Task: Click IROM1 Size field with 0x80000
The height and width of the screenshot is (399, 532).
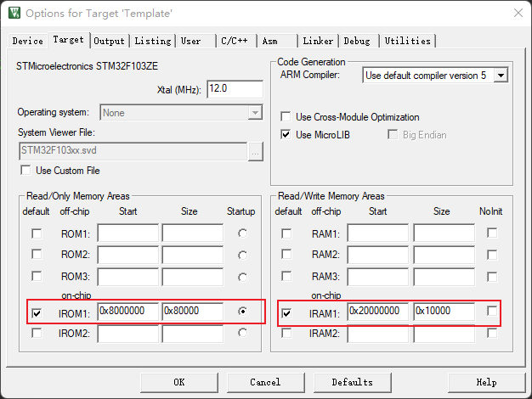Action: 193,312
